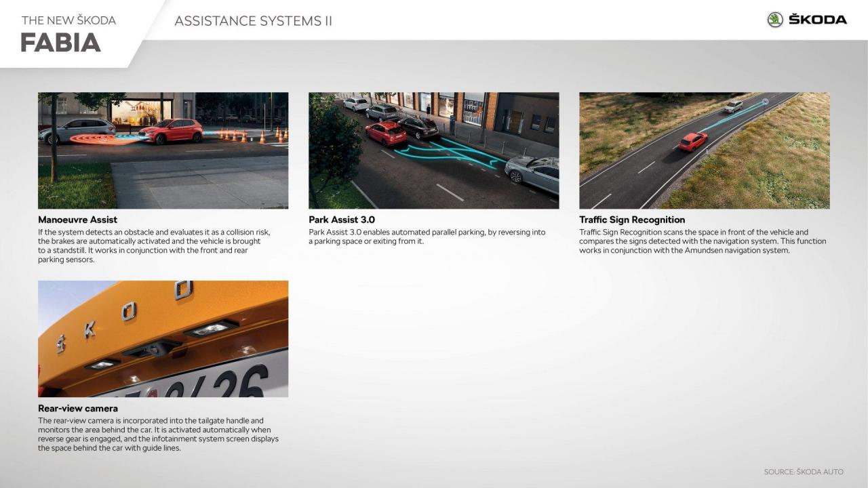Click the red car on the country road
This screenshot has height=488, width=868.
(692, 141)
